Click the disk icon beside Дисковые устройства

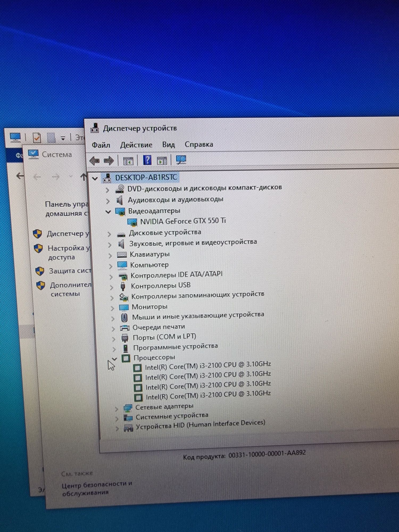point(121,234)
